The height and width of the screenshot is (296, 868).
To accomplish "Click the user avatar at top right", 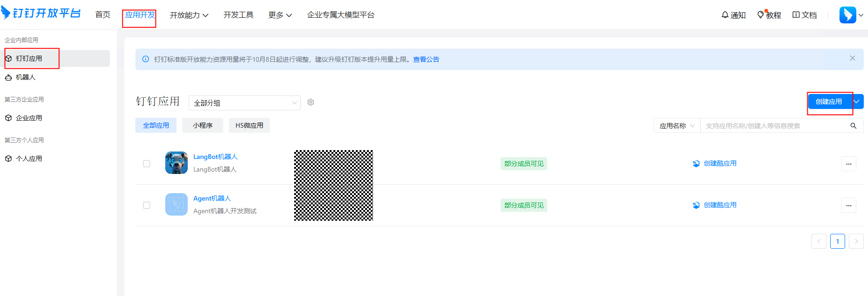I will pyautogui.click(x=847, y=15).
